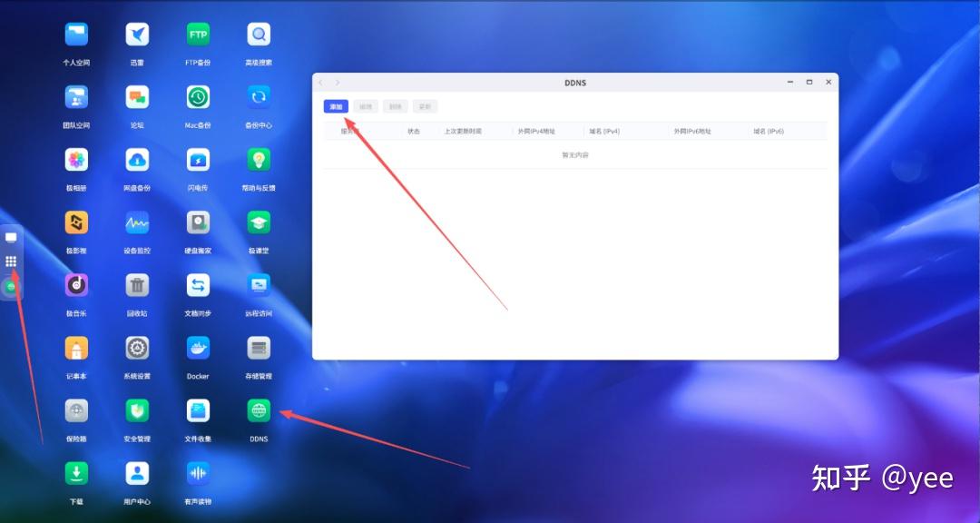This screenshot has height=523, width=980.
Task: Click the 编辑 button in DDNS toolbar
Action: tap(366, 107)
